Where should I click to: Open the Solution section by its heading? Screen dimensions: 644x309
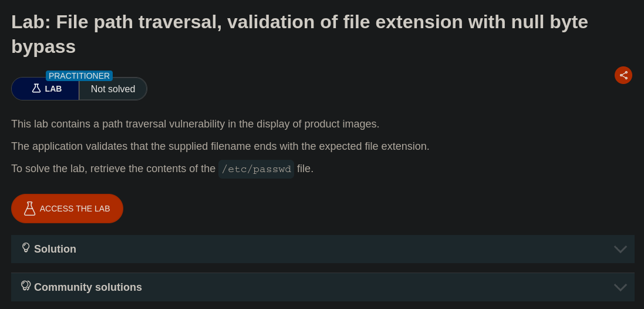55,249
